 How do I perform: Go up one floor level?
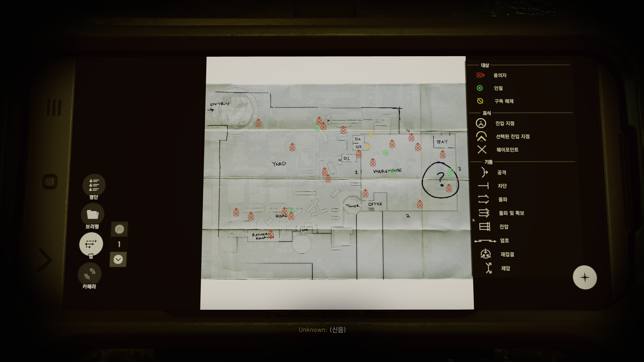coord(119,229)
